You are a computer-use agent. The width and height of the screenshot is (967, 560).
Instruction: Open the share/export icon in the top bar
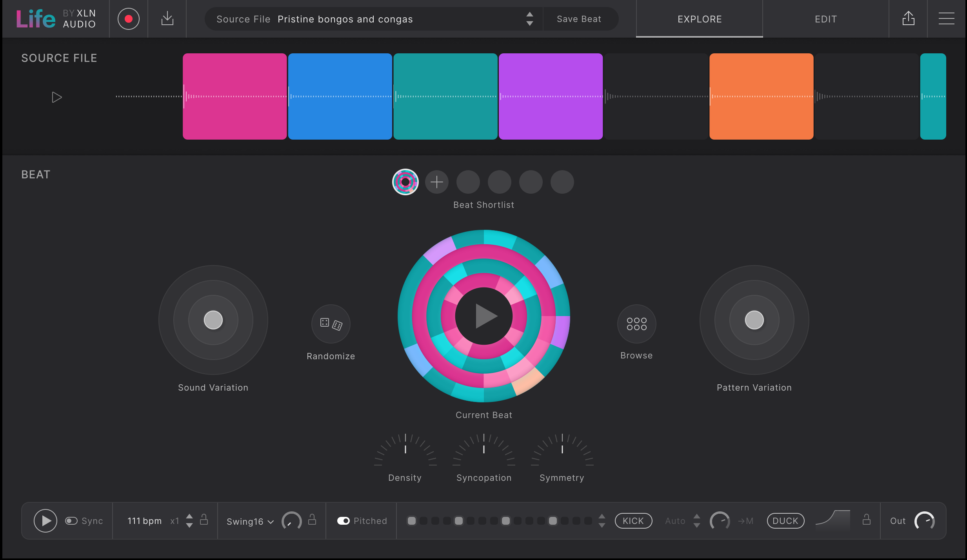tap(908, 18)
